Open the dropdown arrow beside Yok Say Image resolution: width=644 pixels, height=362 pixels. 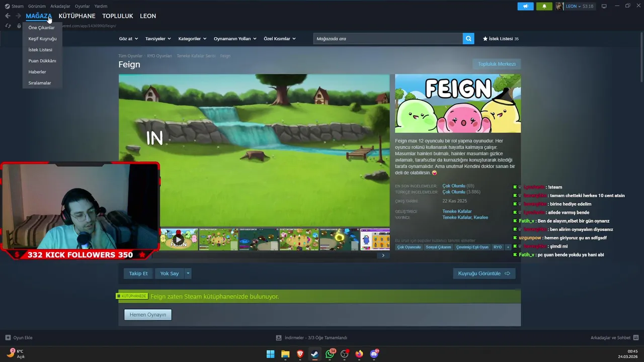[x=188, y=274]
